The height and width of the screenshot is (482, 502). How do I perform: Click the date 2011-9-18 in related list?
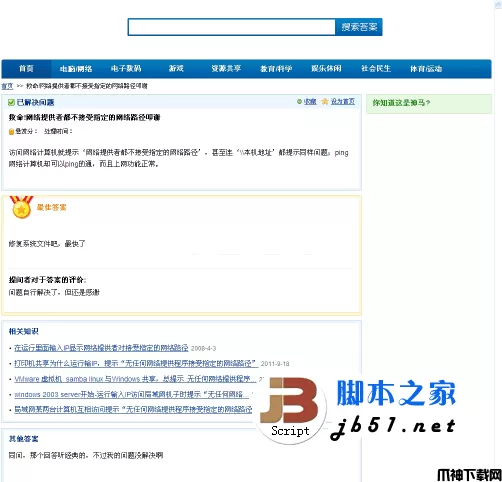pyautogui.click(x=275, y=364)
